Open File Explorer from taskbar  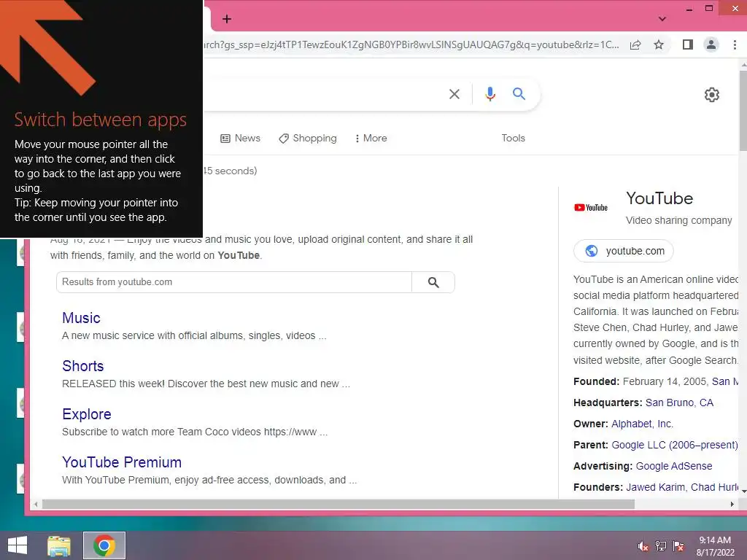(59, 545)
